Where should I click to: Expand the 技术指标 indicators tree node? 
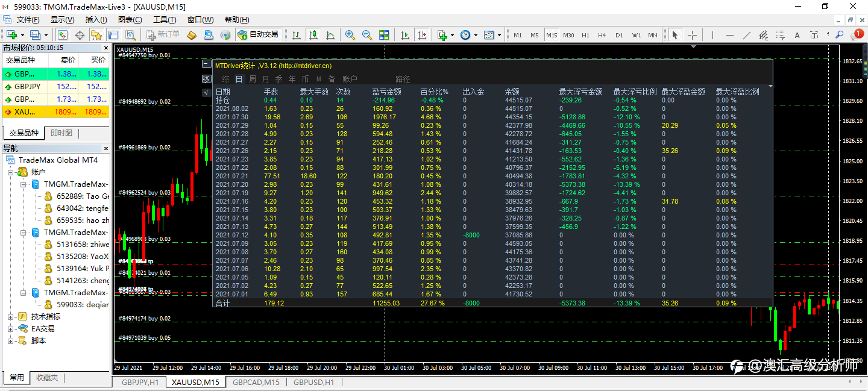(x=10, y=317)
